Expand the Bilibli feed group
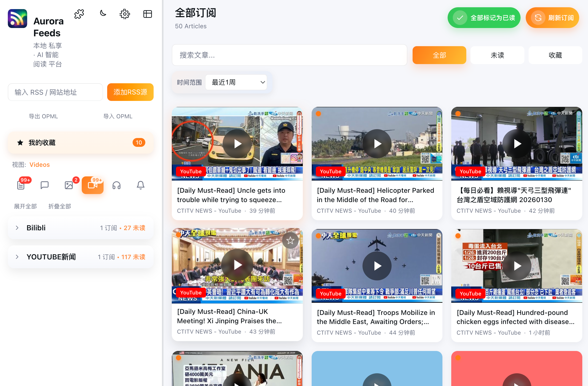Image resolution: width=588 pixels, height=386 pixels. pyautogui.click(x=17, y=228)
